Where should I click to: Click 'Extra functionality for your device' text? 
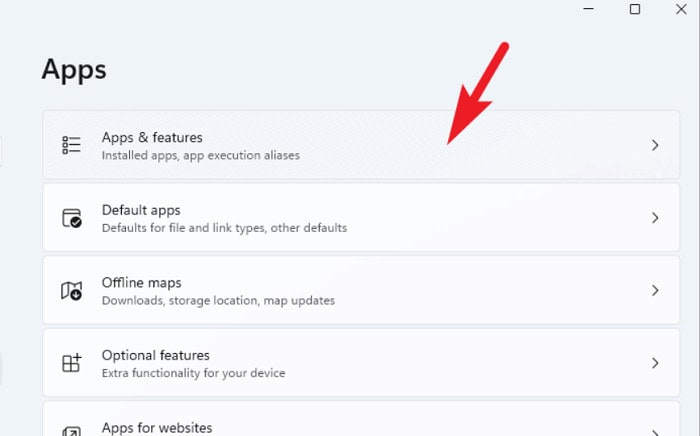coord(193,373)
